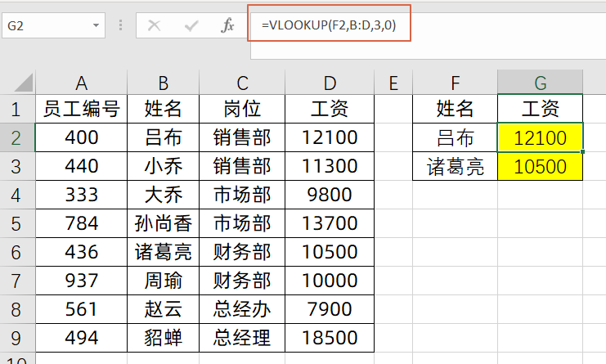Image resolution: width=606 pixels, height=364 pixels.
Task: Select row 1 header
Action: pos(17,109)
